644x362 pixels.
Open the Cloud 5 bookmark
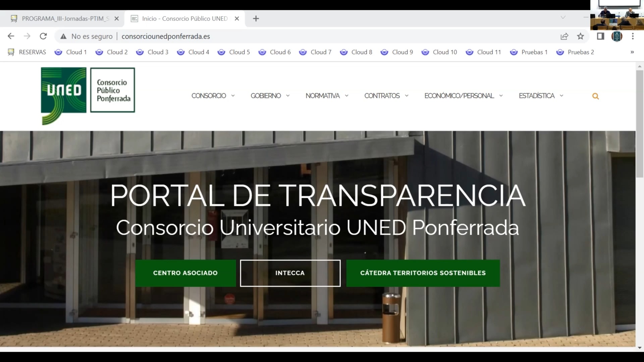point(234,52)
